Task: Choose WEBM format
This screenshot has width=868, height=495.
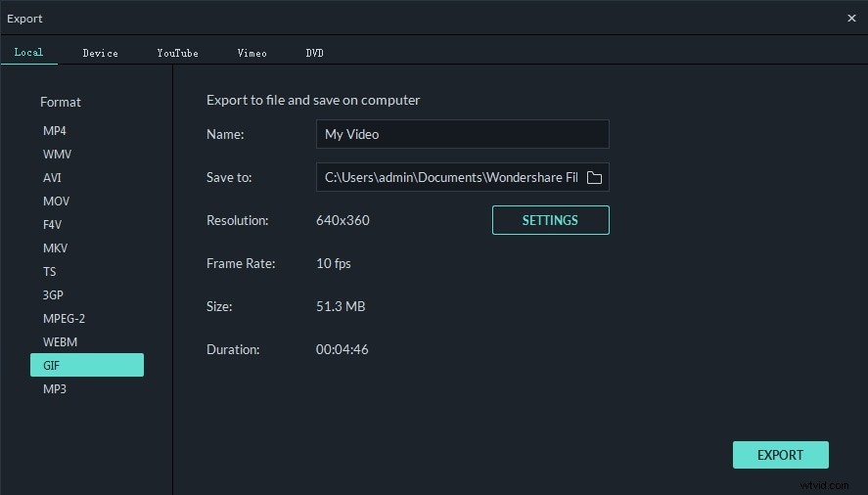Action: point(60,342)
